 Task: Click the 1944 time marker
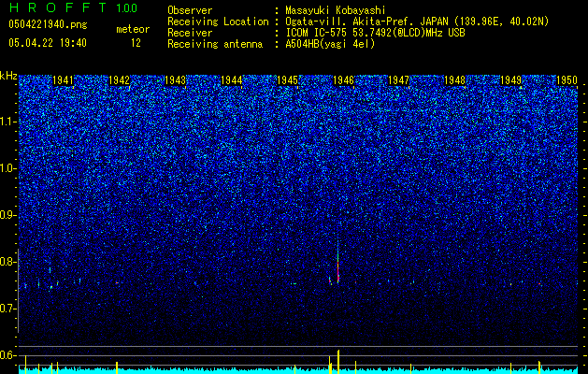(231, 80)
